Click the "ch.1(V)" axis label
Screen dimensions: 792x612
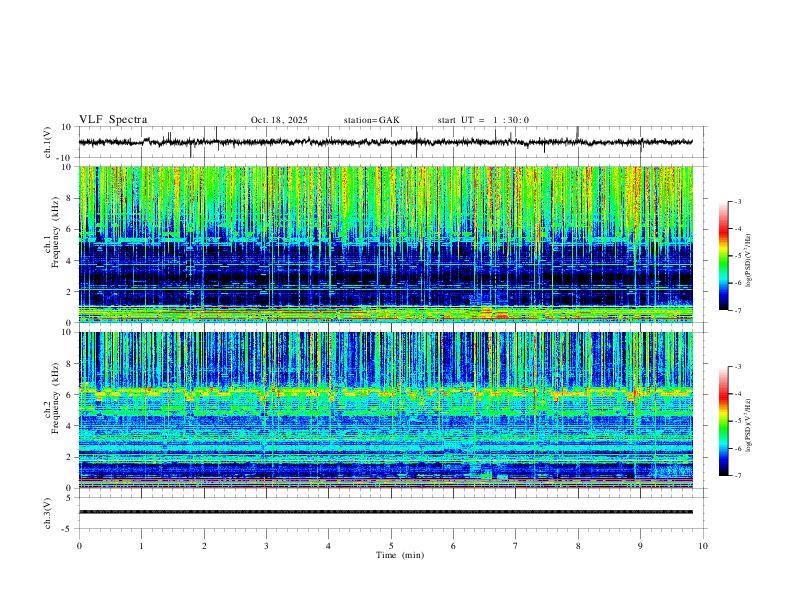point(48,142)
